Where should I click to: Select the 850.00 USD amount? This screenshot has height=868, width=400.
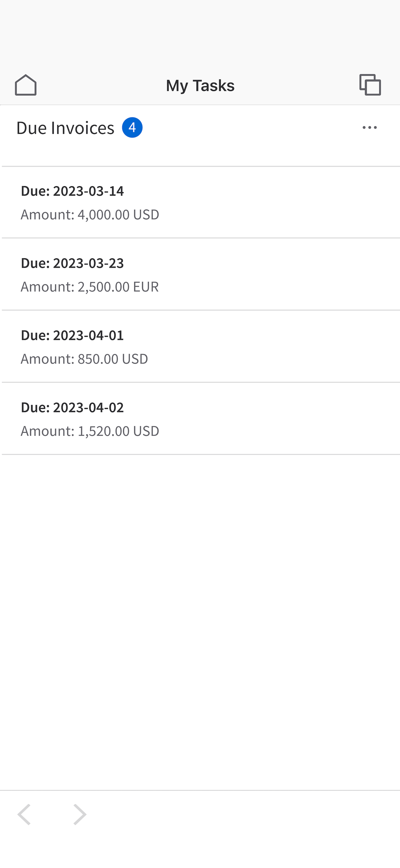pyautogui.click(x=113, y=359)
